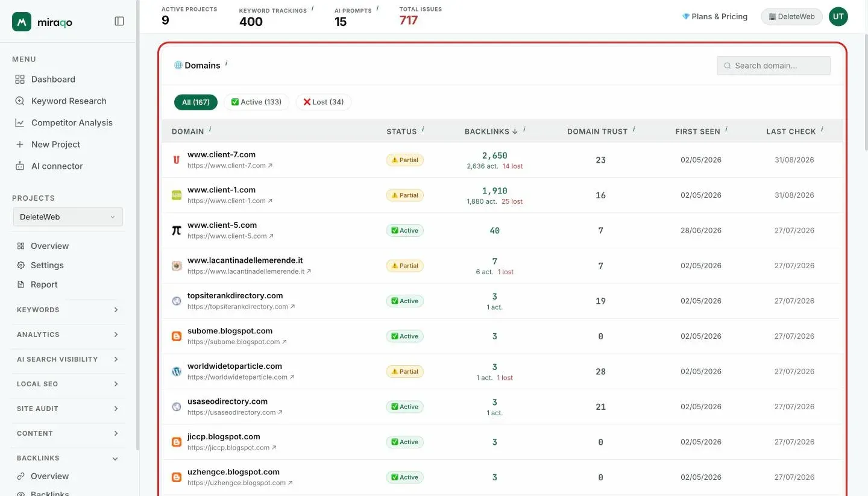Click the Keyword Research magnifier icon

pyautogui.click(x=20, y=101)
